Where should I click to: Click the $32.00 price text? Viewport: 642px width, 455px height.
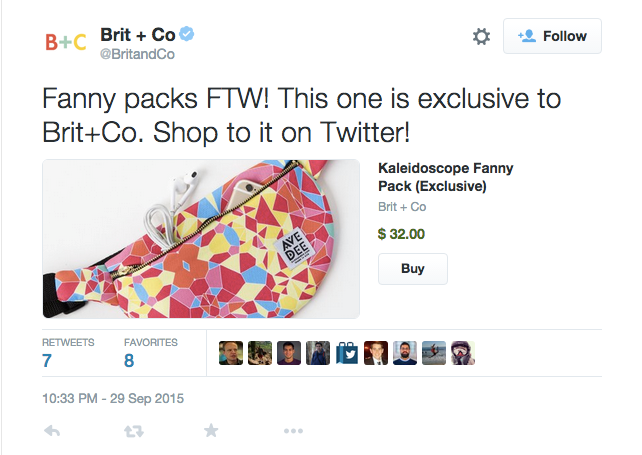coord(401,235)
